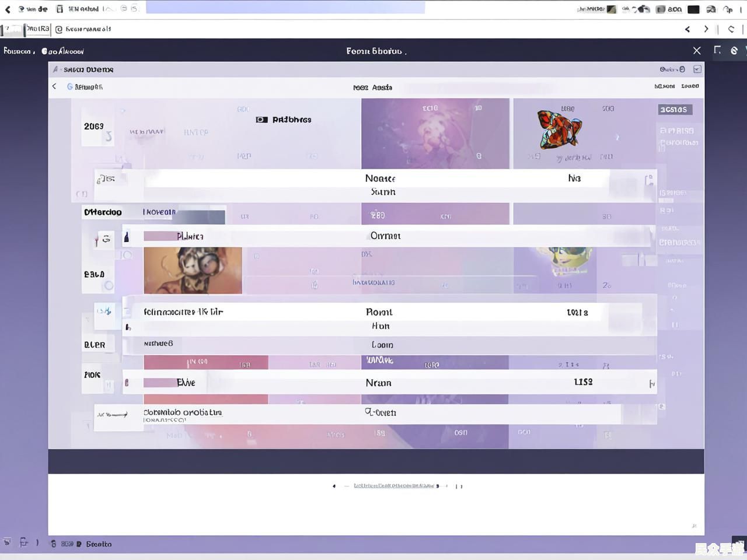Click the purple 3CS1OS badge at top right

click(675, 110)
